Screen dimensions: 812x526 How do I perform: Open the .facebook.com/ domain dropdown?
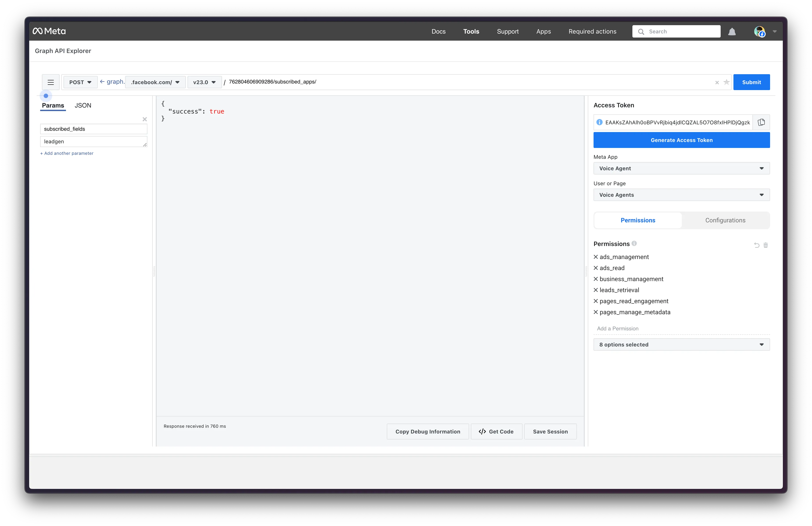point(155,82)
